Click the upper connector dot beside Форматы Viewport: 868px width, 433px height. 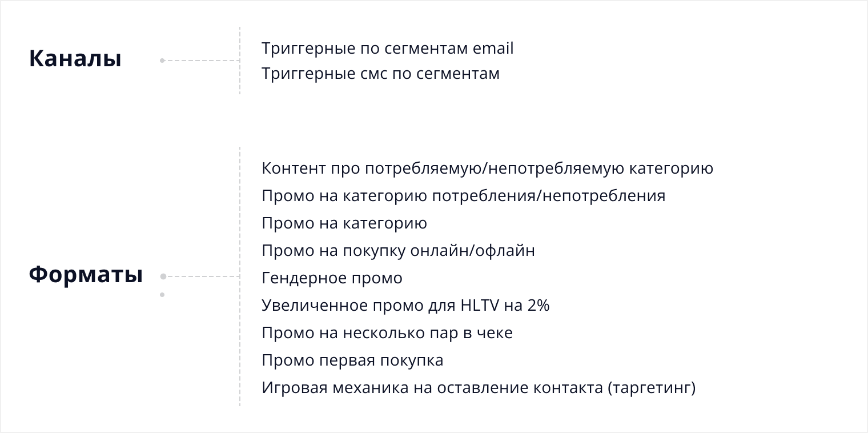click(x=163, y=276)
